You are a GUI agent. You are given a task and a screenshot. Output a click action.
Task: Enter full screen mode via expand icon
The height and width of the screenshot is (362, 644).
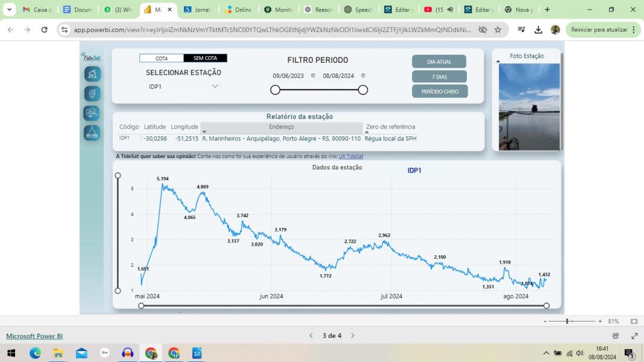coord(634,335)
